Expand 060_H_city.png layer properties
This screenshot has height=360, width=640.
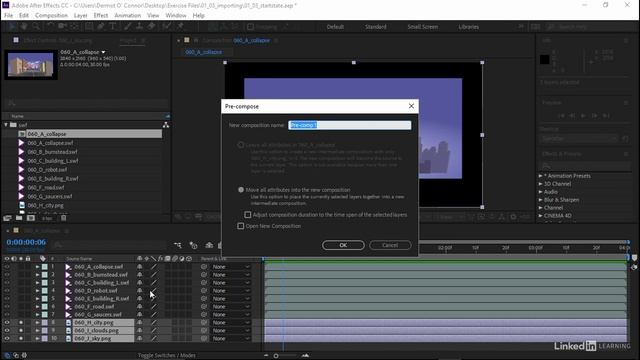coord(37,322)
